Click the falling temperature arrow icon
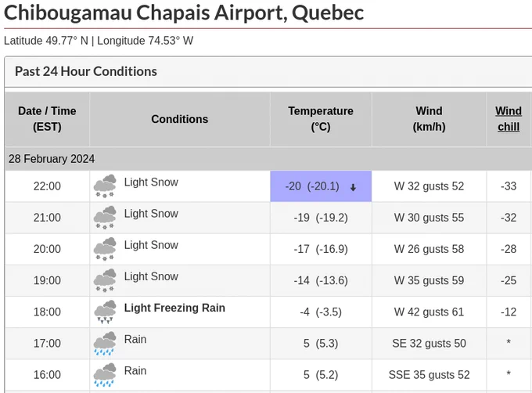Image resolution: width=532 pixels, height=393 pixels. [x=353, y=187]
